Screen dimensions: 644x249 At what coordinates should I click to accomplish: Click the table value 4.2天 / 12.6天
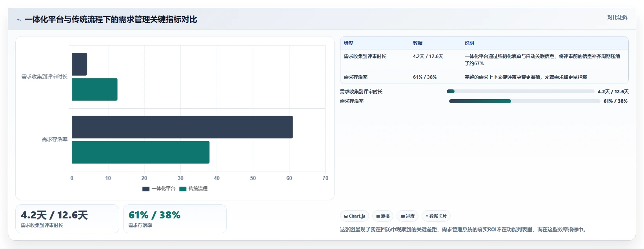[x=428, y=56]
